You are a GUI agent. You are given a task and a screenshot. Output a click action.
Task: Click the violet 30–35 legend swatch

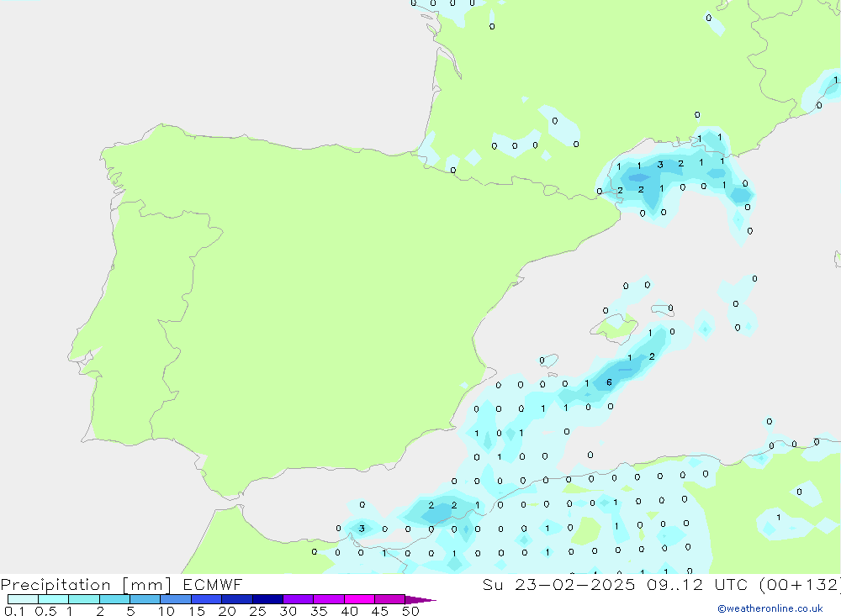[x=299, y=599]
